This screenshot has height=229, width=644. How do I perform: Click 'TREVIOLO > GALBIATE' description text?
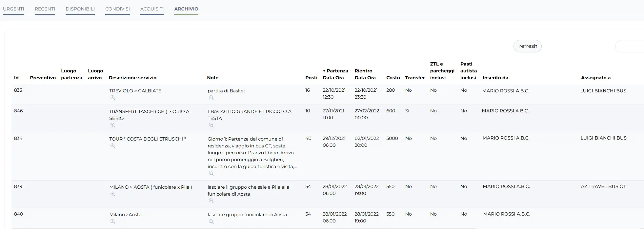click(135, 91)
